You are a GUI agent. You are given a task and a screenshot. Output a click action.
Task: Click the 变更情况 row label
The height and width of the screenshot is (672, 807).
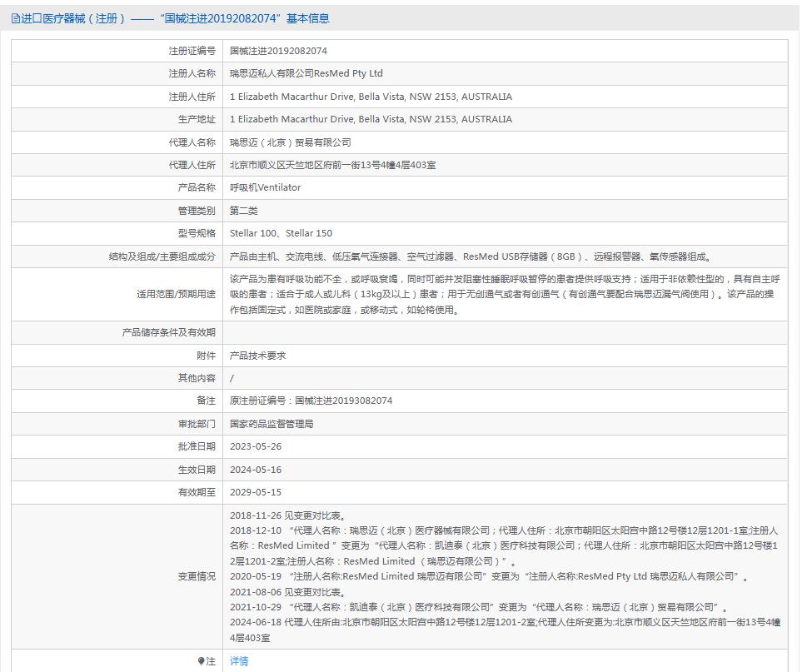pos(197,576)
